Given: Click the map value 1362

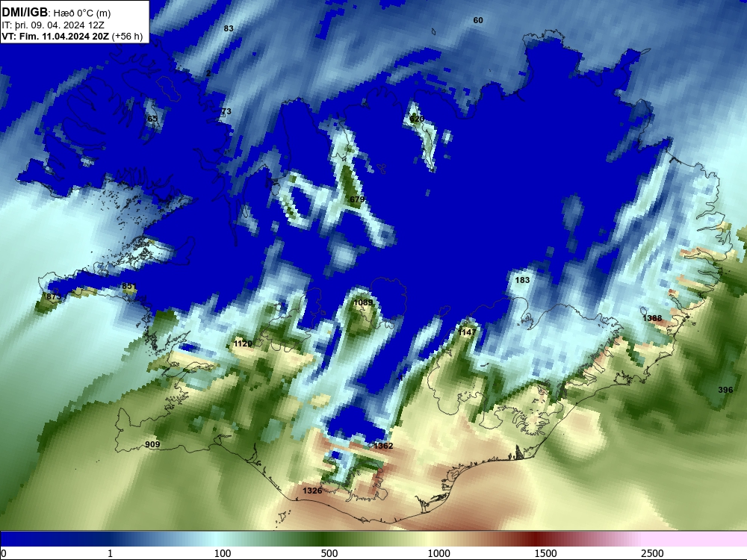Looking at the screenshot, I should tap(383, 446).
